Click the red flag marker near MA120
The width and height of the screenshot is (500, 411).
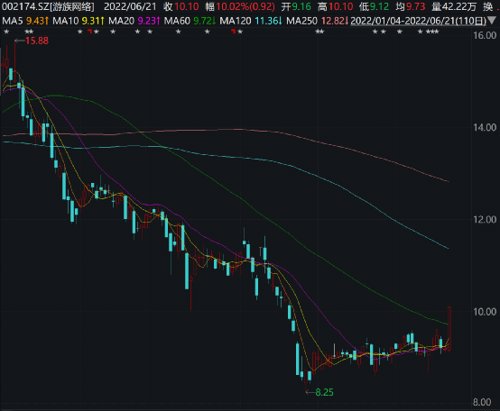tap(234, 32)
